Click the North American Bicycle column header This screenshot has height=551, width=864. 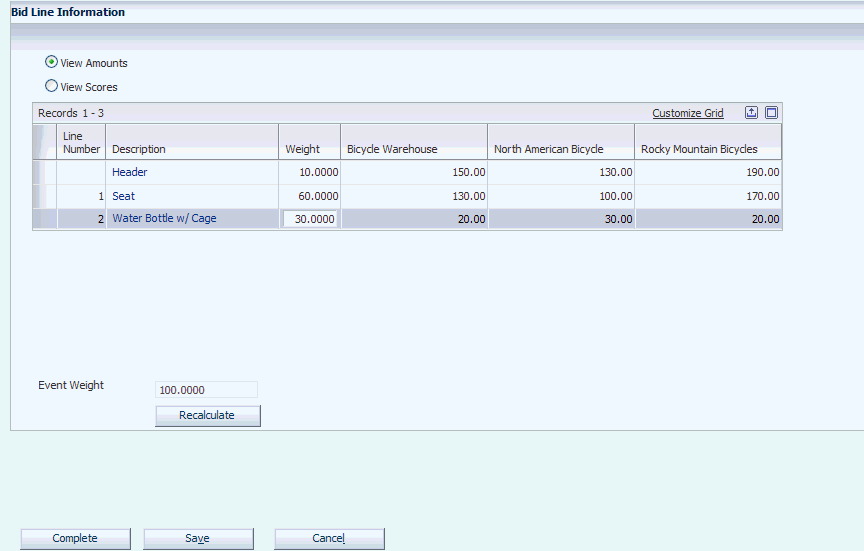pos(561,142)
